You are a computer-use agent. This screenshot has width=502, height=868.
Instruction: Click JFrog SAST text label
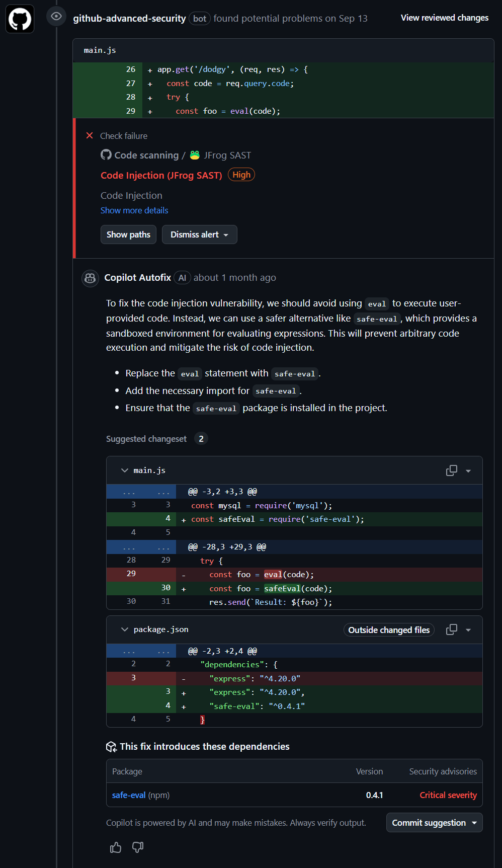(227, 155)
